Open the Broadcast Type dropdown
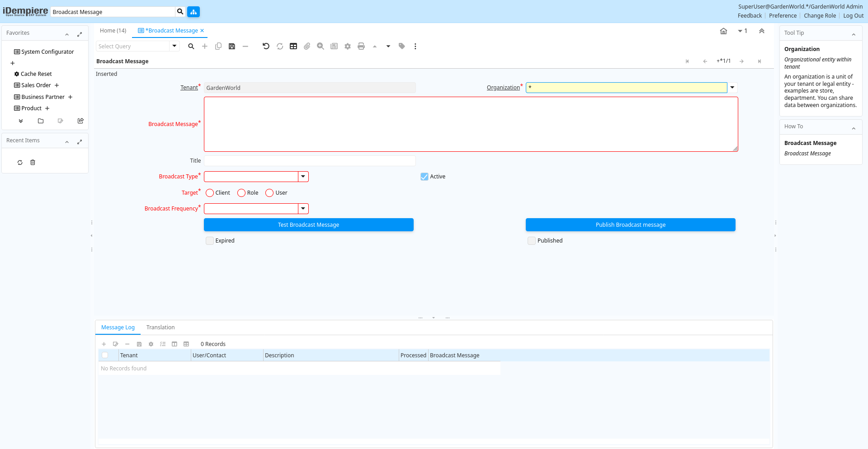 (x=303, y=177)
